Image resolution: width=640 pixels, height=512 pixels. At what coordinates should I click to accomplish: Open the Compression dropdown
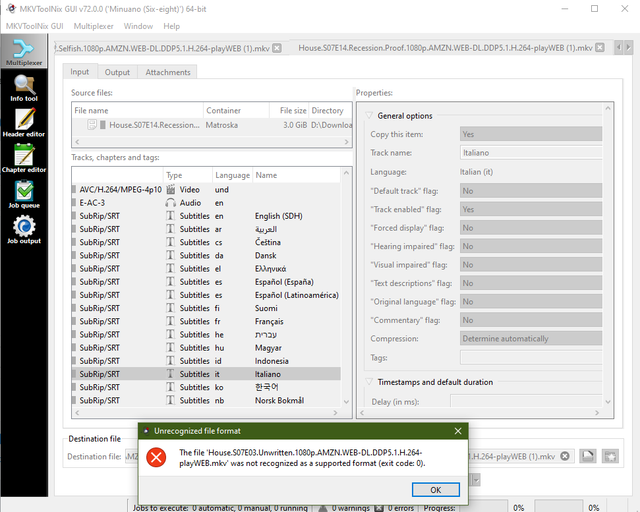click(x=531, y=338)
